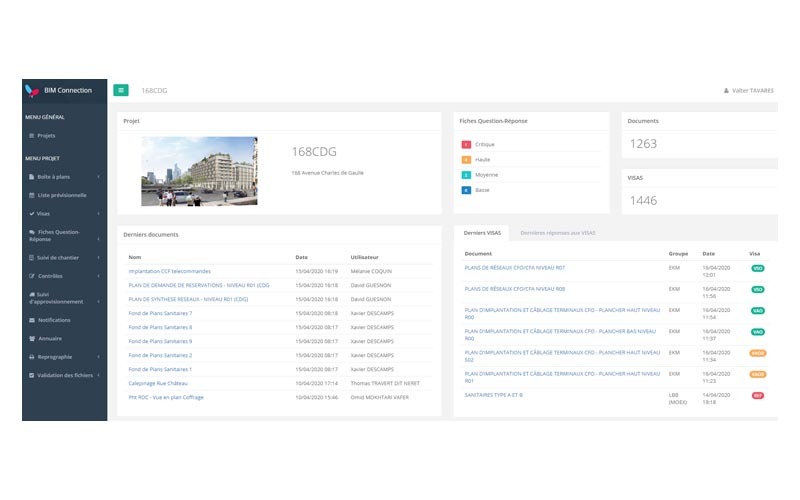This screenshot has height=500, width=800.
Task: Click the orange Haute priority badge
Action: click(466, 160)
